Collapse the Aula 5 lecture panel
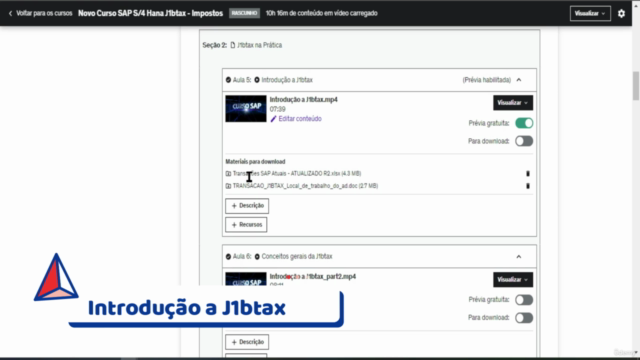 pos(519,80)
